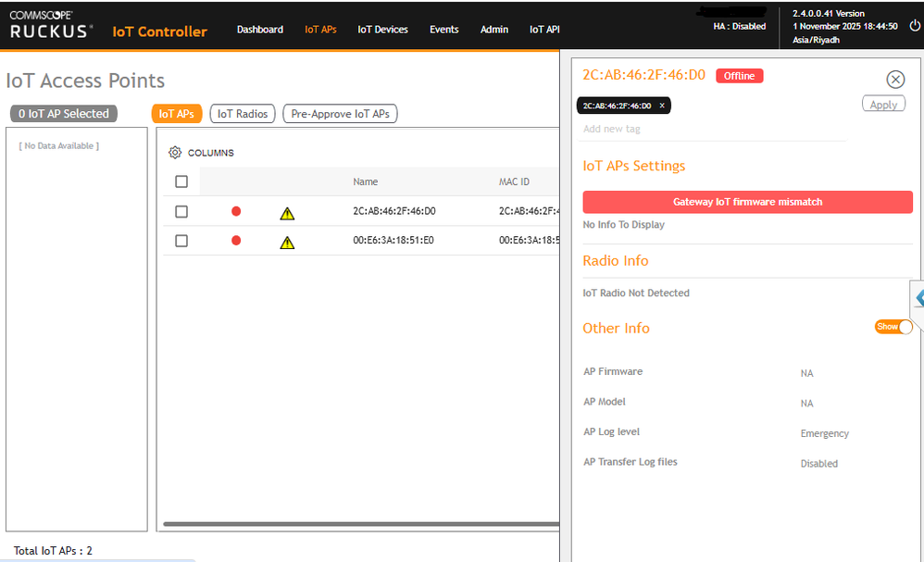The height and width of the screenshot is (562, 924).
Task: Switch to the IoT Radios tab
Action: (243, 114)
